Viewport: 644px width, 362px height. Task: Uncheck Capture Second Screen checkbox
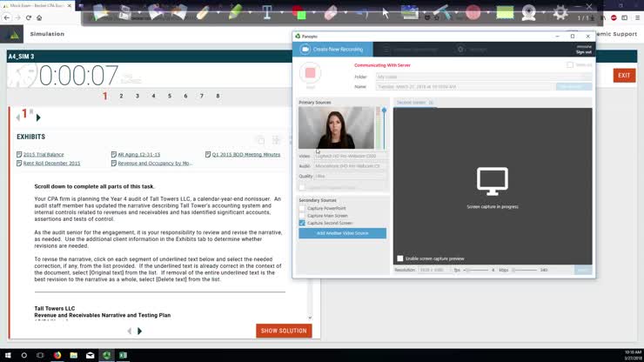[302, 223]
